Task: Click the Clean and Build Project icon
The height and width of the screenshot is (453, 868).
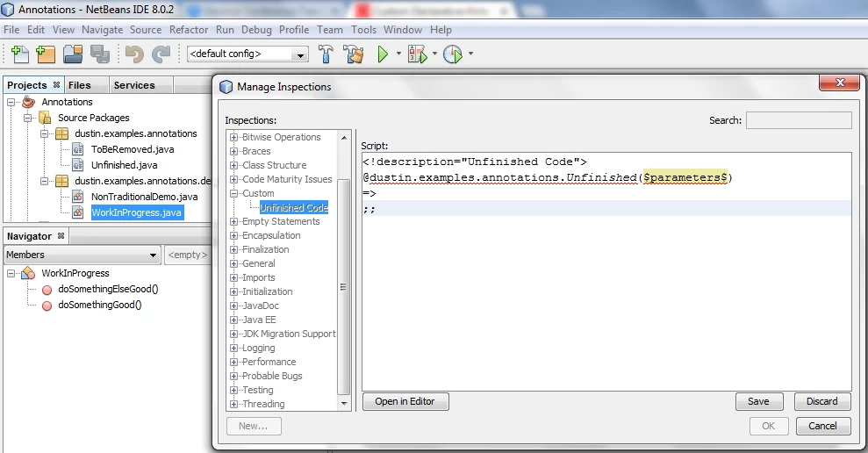Action: click(x=353, y=54)
